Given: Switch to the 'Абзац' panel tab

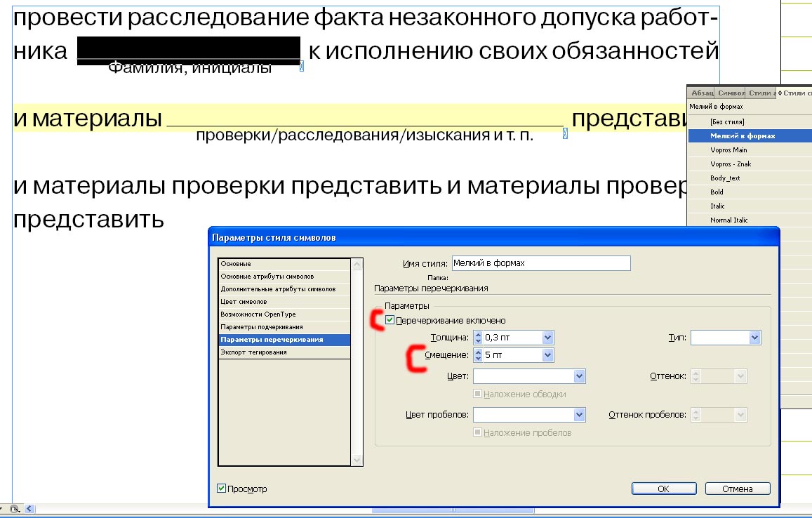Looking at the screenshot, I should pos(701,93).
